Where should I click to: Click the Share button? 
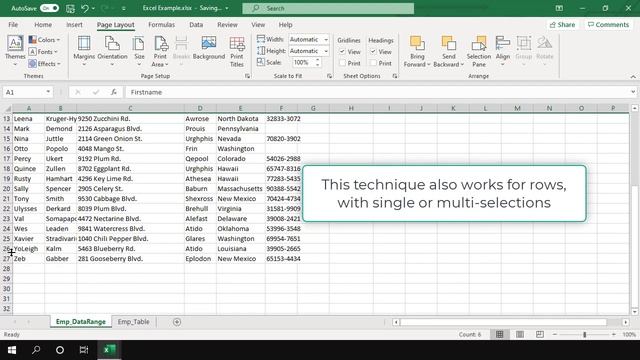pyautogui.click(x=562, y=24)
